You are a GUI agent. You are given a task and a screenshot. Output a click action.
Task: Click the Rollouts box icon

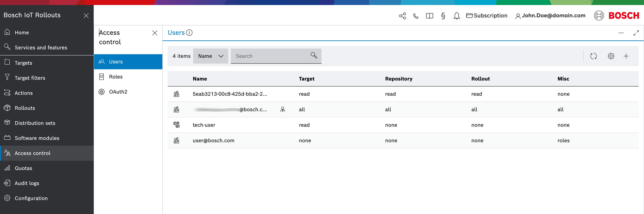coord(7,107)
